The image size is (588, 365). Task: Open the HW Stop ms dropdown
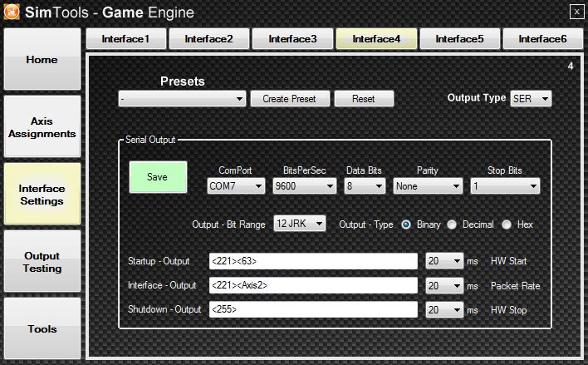coord(444,310)
